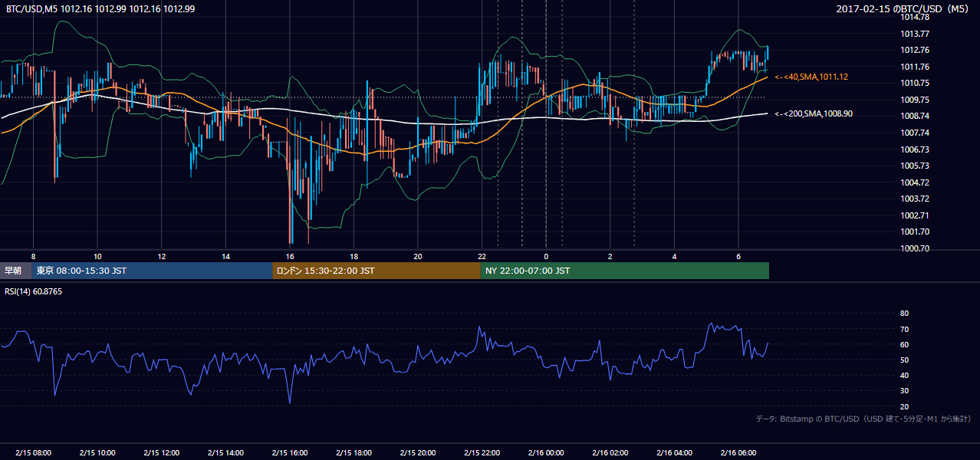Screen dimensions: 980x460
Task: Click price axis value 1001.70
Action: (x=916, y=232)
